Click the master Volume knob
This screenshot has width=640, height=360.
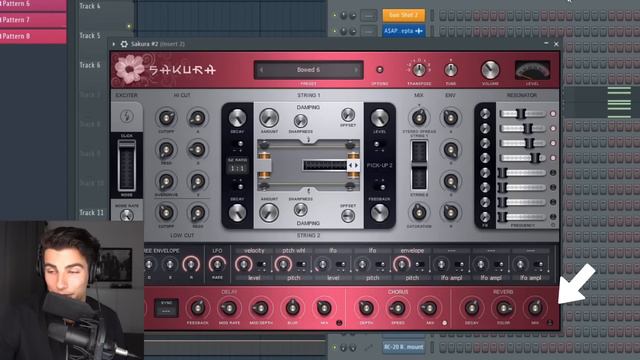point(490,70)
